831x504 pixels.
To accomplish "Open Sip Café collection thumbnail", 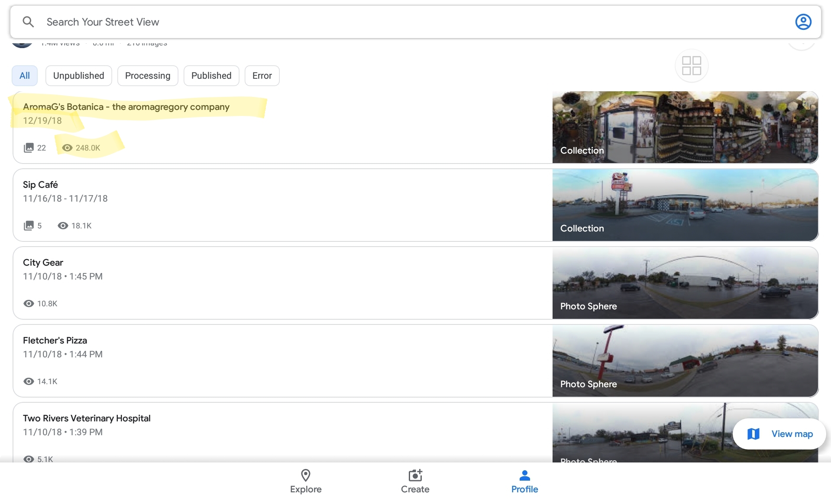I will click(685, 205).
